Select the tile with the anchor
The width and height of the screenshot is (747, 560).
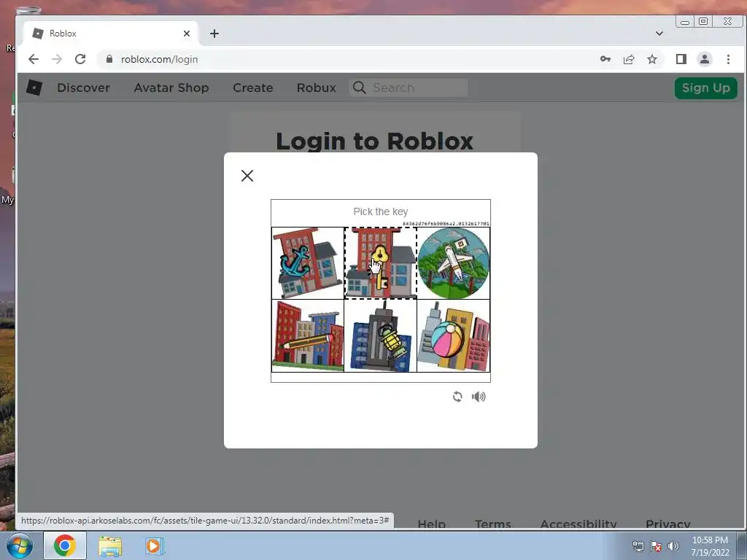coord(308,263)
